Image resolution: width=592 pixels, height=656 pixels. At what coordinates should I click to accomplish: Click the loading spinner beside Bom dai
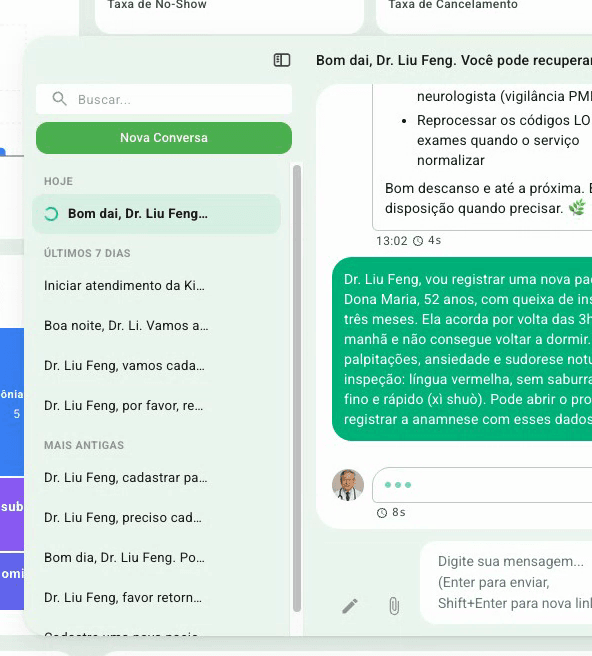51,214
